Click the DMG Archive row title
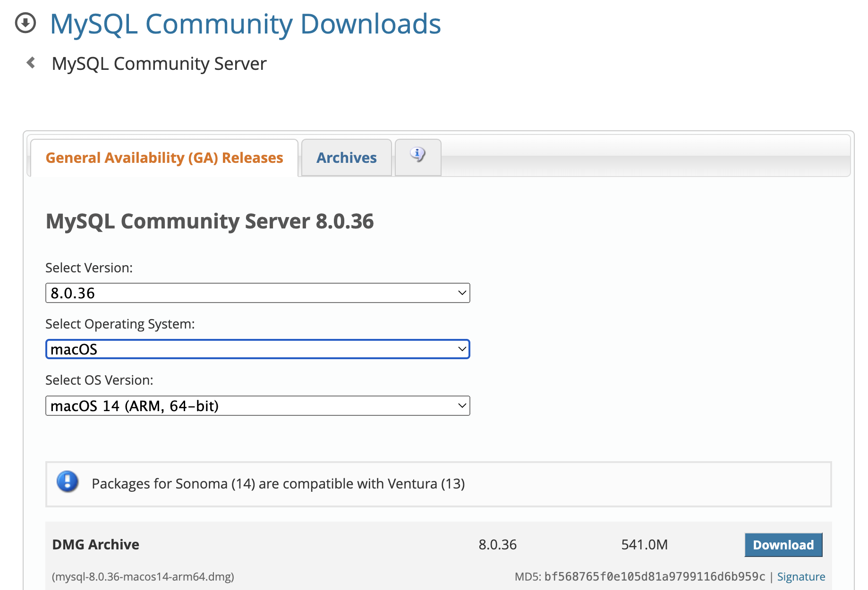This screenshot has width=868, height=590. pyautogui.click(x=96, y=545)
